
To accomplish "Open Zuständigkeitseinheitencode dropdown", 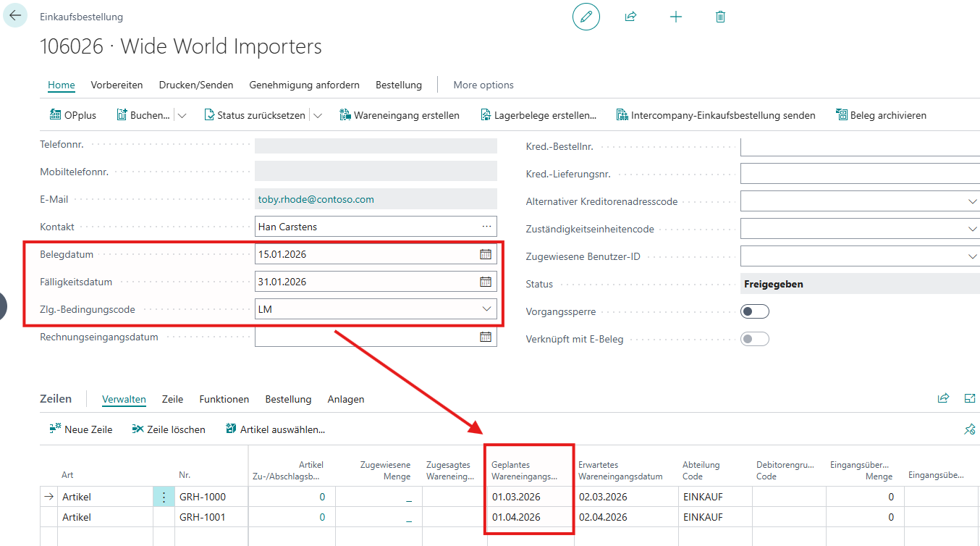I will point(972,229).
